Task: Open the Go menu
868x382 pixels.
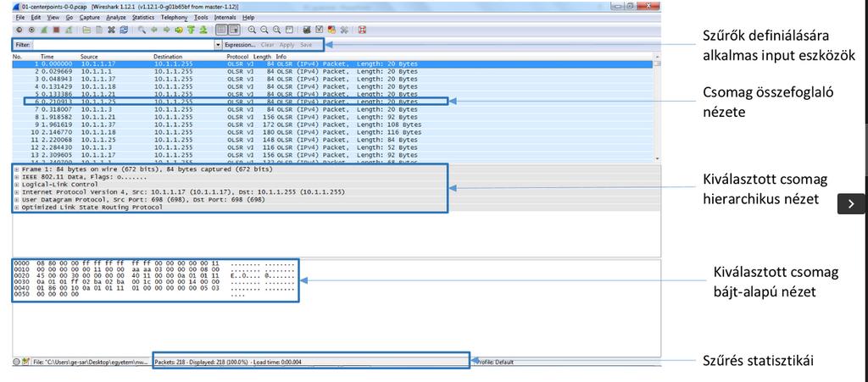Action: click(x=70, y=18)
